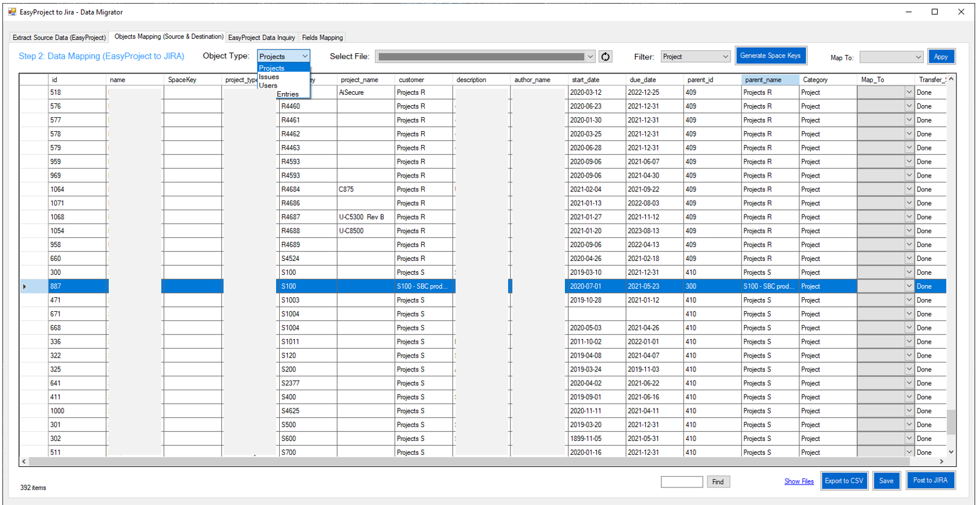Click the horizontal scrollbar right arrow
Screen dimensions: 980x505
coord(941,462)
